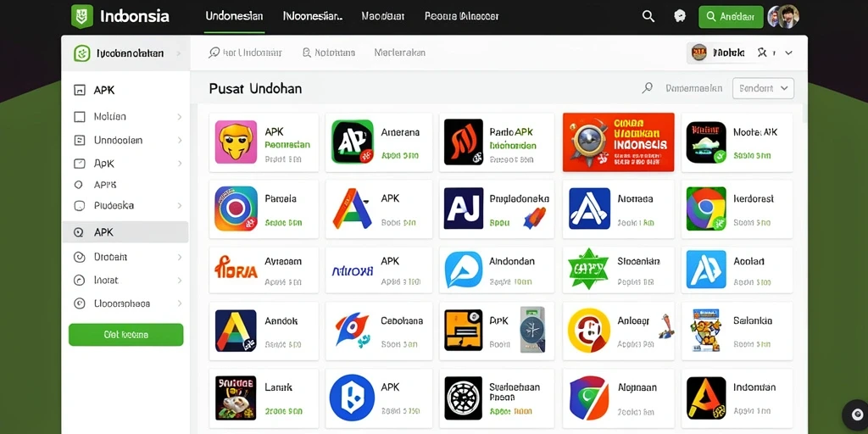Open the Nojmaan colorful shield icon
Screen dimensions: 868x434
point(589,398)
